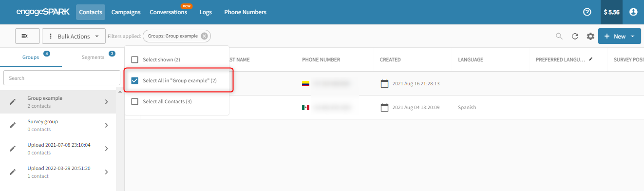This screenshot has height=191, width=644.
Task: Open the Campaigns menu item
Action: [126, 12]
